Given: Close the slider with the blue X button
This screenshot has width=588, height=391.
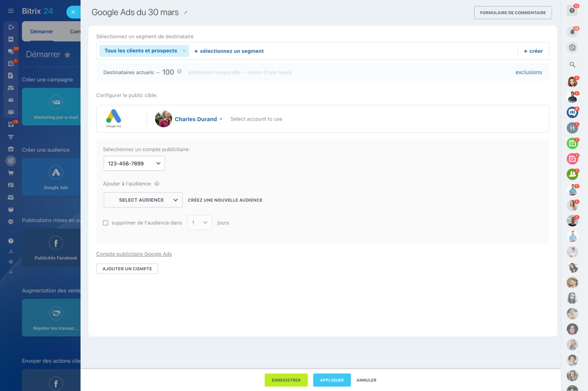Looking at the screenshot, I should [x=73, y=12].
